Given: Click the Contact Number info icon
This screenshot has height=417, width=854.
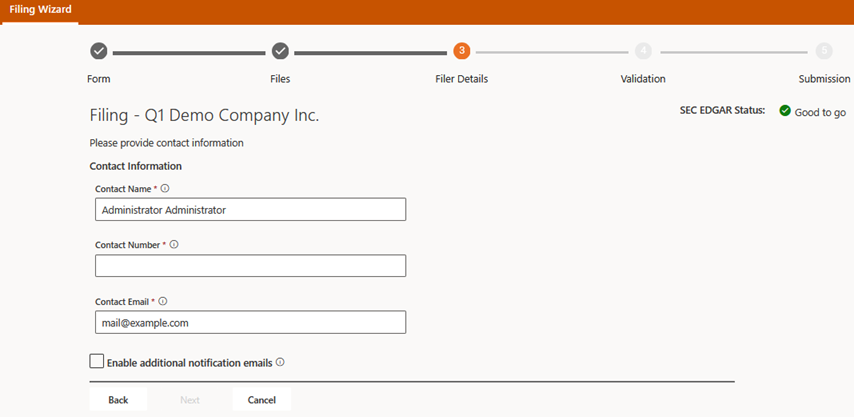Looking at the screenshot, I should pos(174,245).
